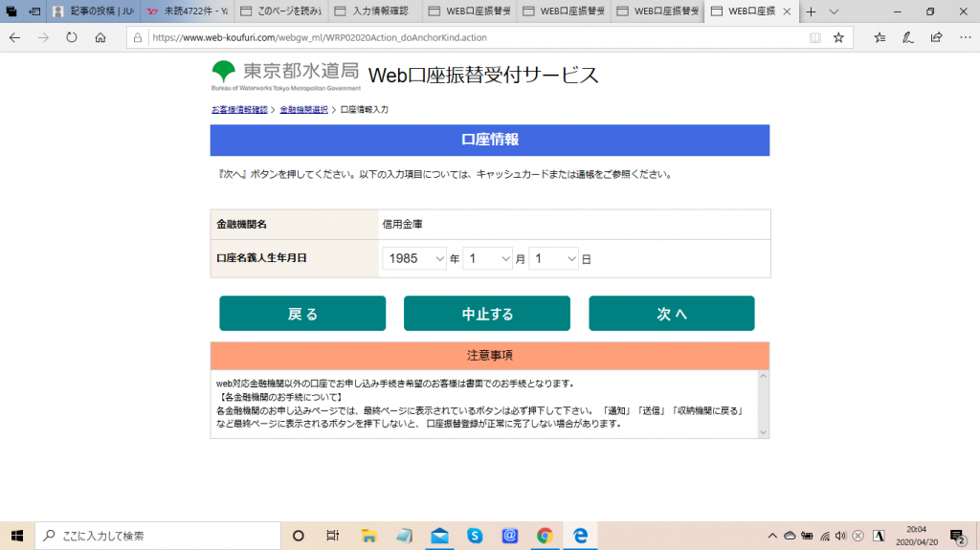The width and height of the screenshot is (980, 550).
Task: Click the Windows taskbar search box
Action: tap(153, 536)
